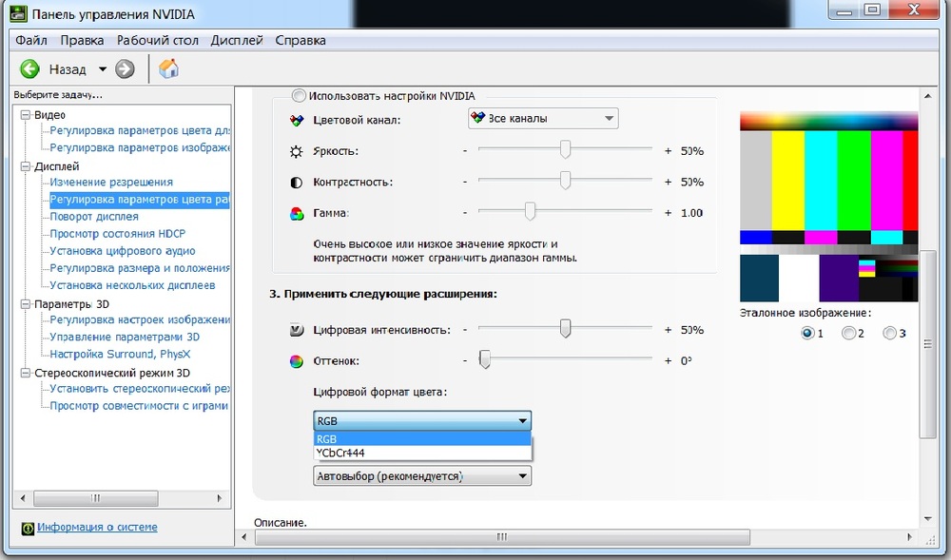
Task: Click the NVIDIA icon beside Информация о системе
Action: [x=28, y=529]
